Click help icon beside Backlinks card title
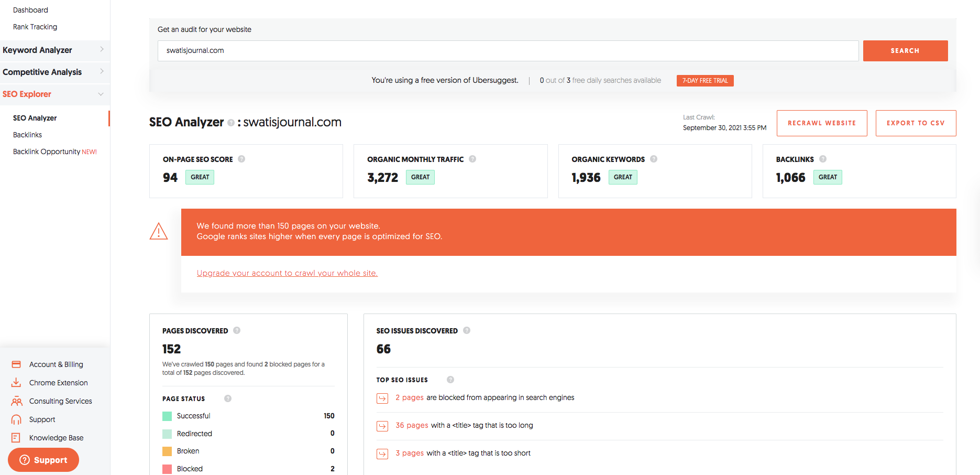980x475 pixels. [x=823, y=159]
